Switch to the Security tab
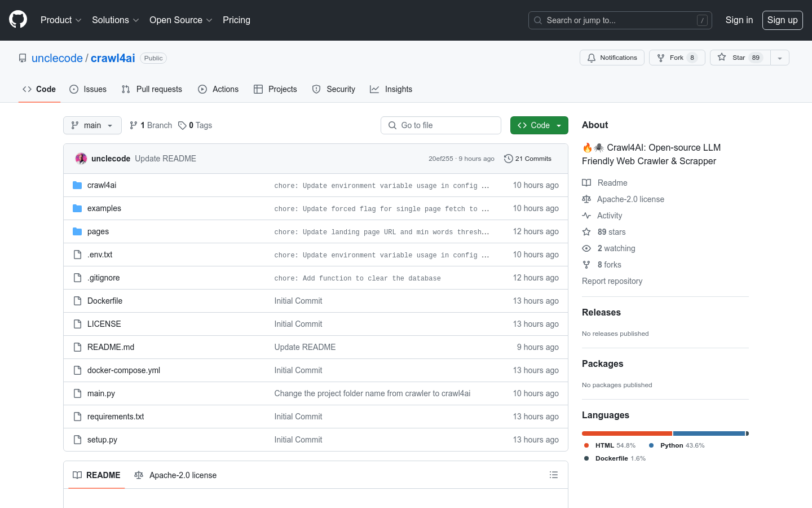The image size is (812, 508). click(334, 89)
